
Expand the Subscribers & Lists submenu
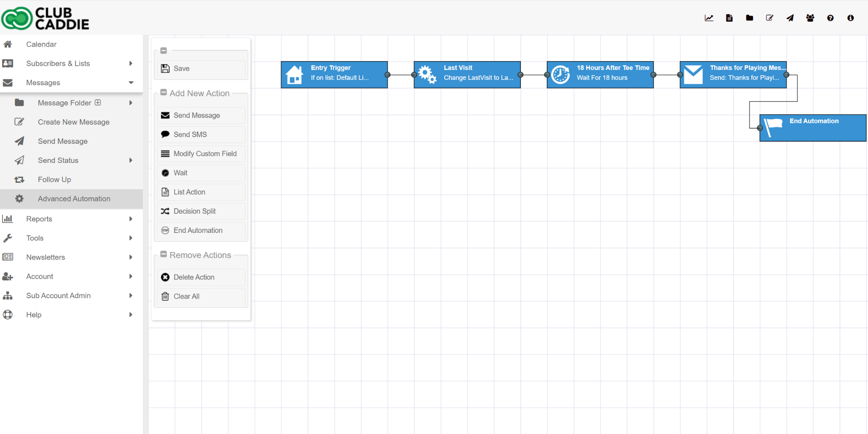pyautogui.click(x=131, y=64)
